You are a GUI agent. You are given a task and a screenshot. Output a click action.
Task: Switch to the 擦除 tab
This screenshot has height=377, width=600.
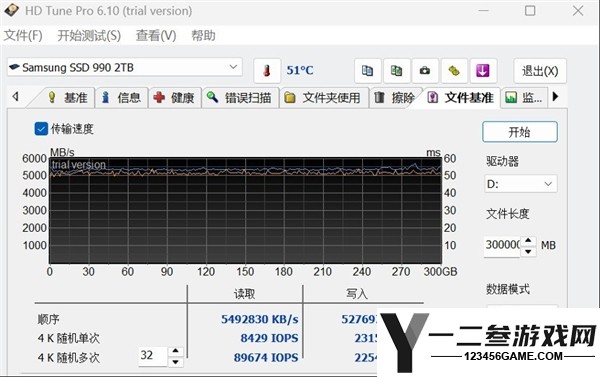tap(395, 98)
